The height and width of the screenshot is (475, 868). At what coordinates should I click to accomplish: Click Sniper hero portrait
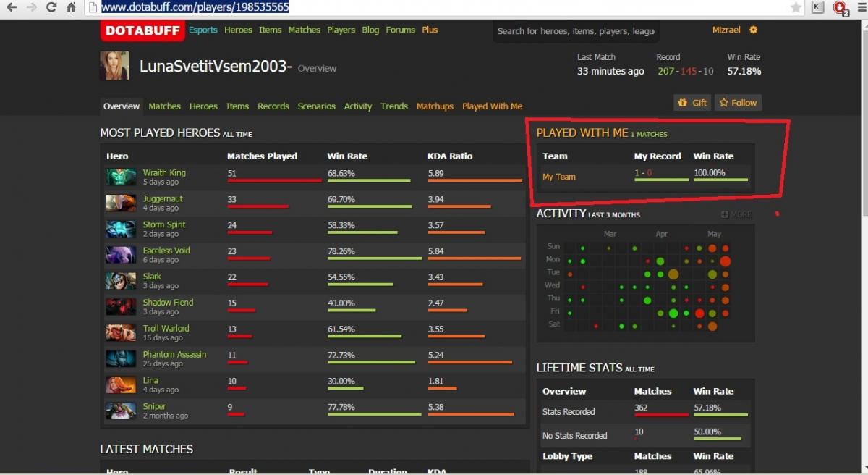tap(121, 411)
